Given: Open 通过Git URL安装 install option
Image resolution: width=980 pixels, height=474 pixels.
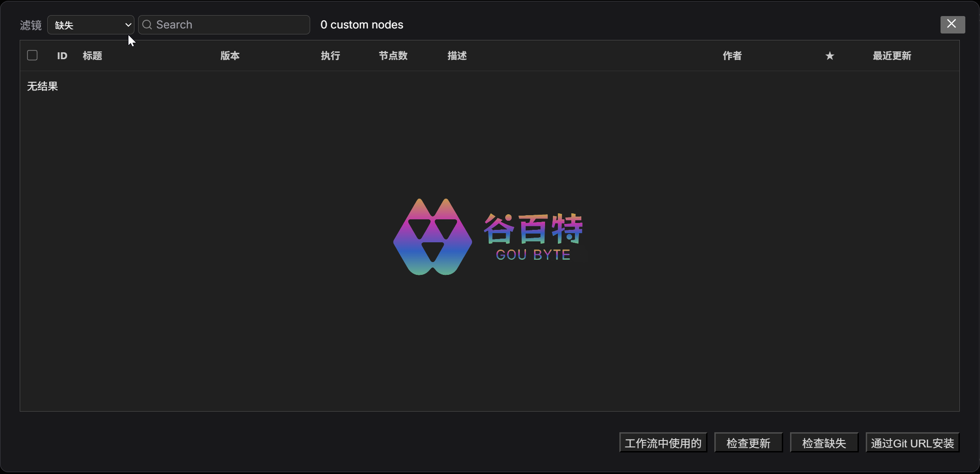Looking at the screenshot, I should click(x=912, y=443).
